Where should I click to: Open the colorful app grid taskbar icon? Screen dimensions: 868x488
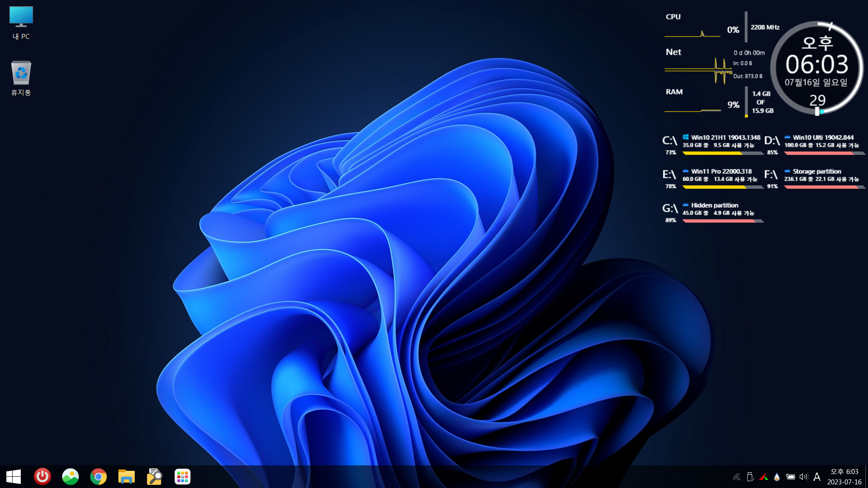[x=183, y=477]
